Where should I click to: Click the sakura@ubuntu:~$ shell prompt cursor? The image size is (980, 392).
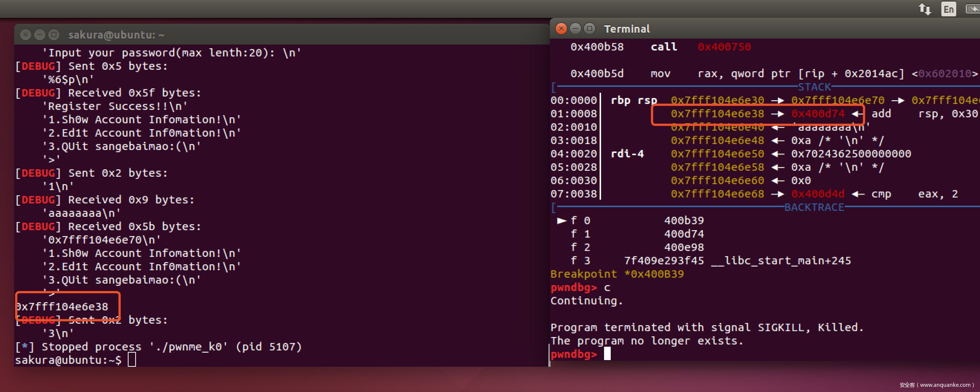(132, 360)
